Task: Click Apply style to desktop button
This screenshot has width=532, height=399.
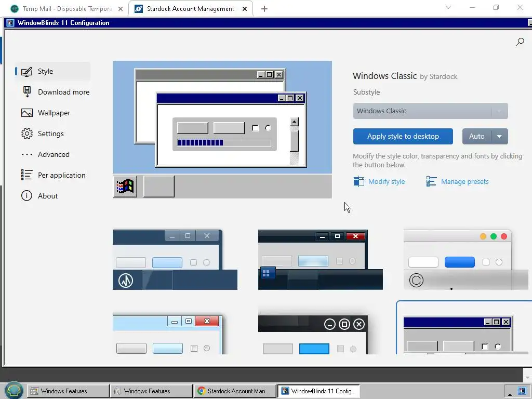Action: click(403, 137)
